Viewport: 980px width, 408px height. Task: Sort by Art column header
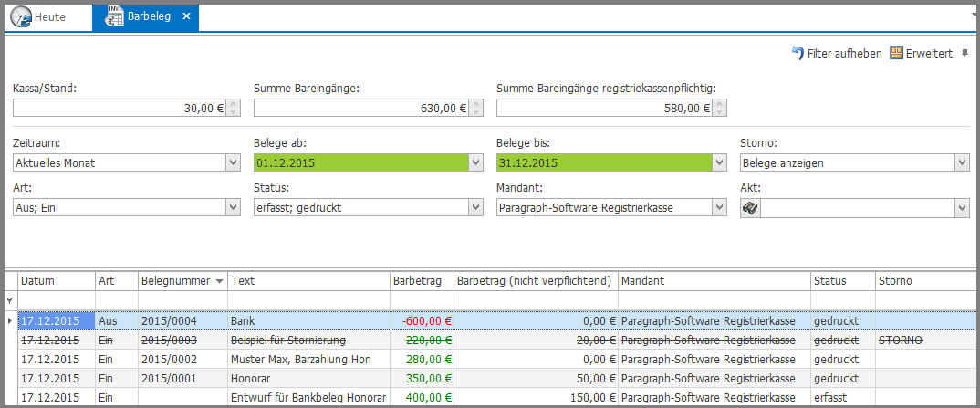coord(116,281)
